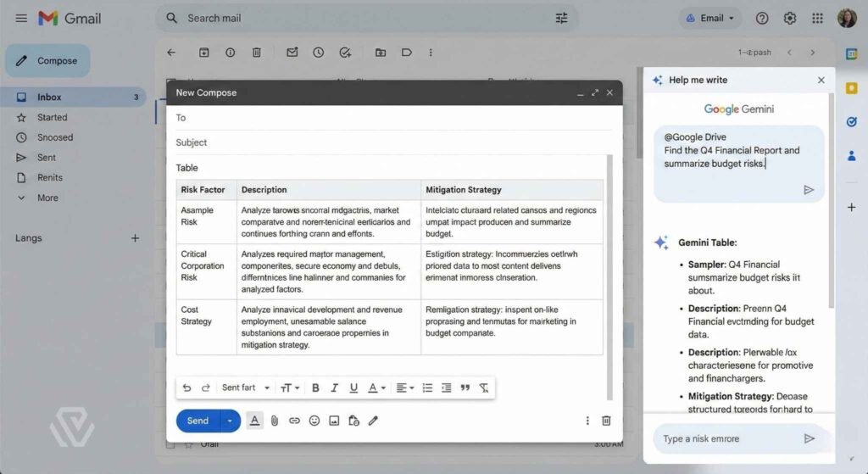Add to Tasks icon in toolbar

(345, 53)
